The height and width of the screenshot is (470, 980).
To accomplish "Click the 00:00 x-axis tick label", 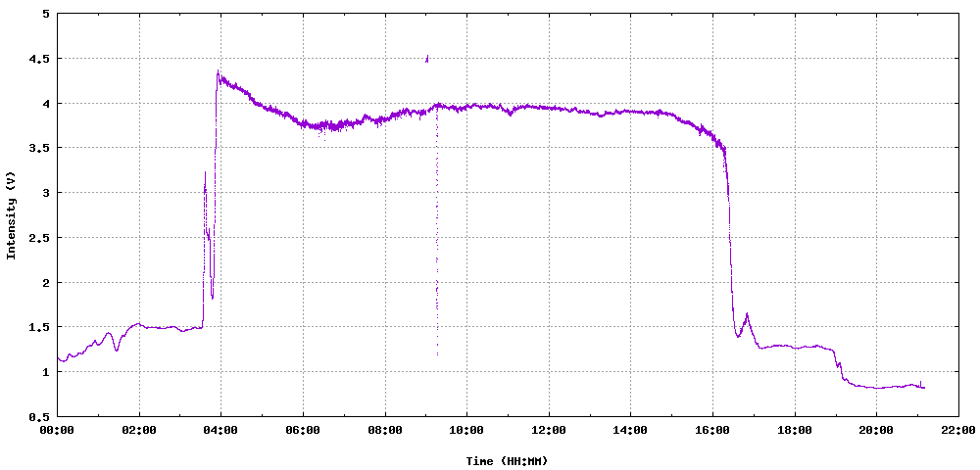I will [57, 430].
